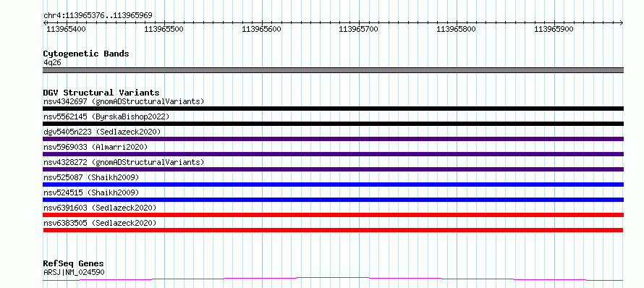Open variant label nsv4342697 (gnomADStructuralVariants)
644x288 pixels.
(x=124, y=101)
